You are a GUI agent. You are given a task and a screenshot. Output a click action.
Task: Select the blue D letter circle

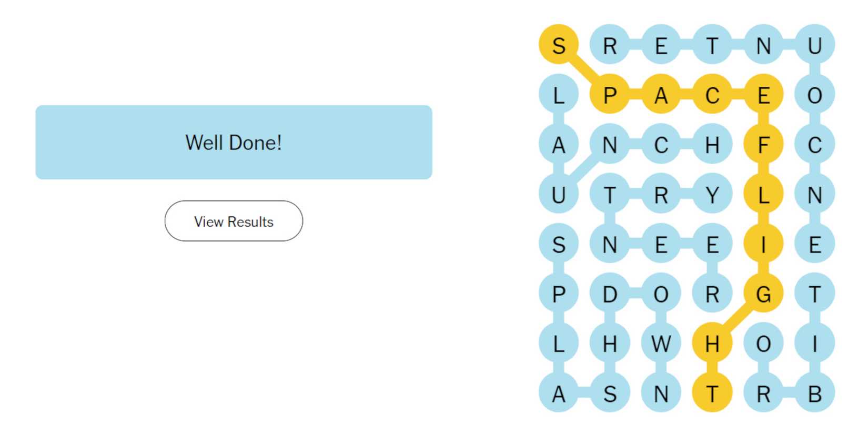(x=610, y=293)
